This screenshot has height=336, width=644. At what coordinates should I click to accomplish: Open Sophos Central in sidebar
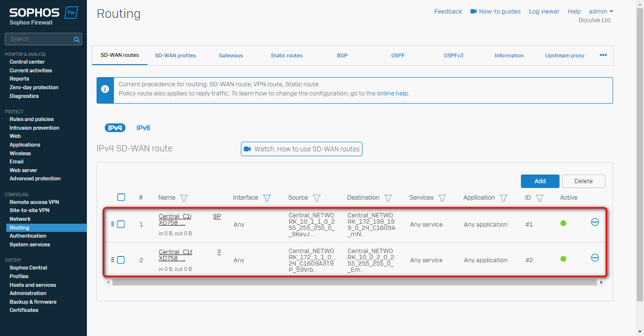click(28, 268)
